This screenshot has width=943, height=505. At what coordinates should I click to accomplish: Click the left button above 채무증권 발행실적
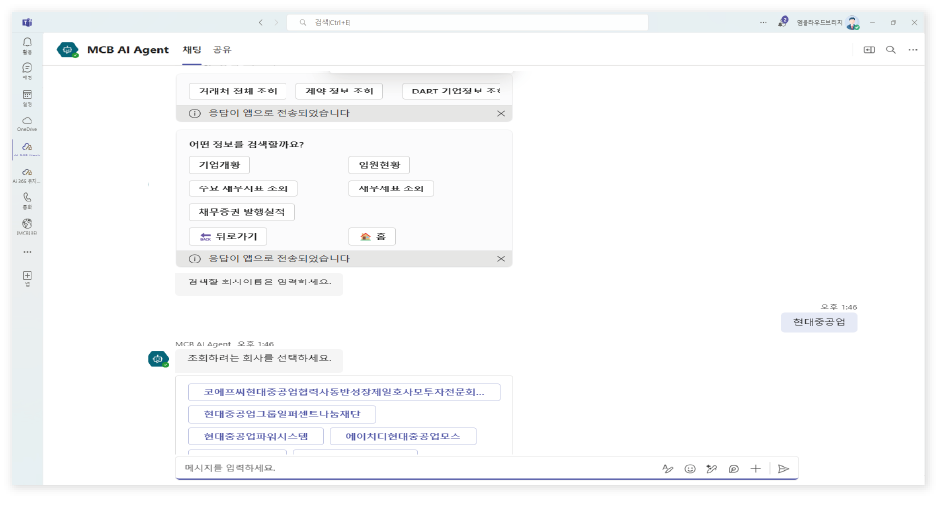tap(244, 189)
